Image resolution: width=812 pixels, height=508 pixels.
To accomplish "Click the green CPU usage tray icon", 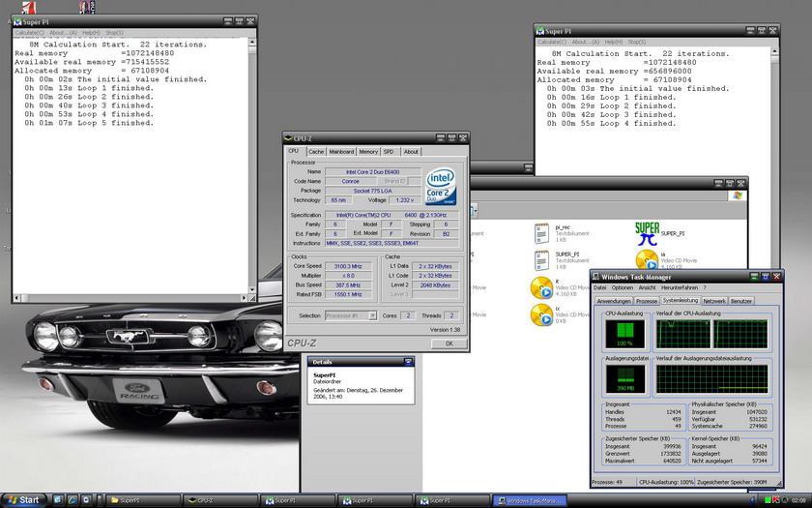I will (768, 500).
